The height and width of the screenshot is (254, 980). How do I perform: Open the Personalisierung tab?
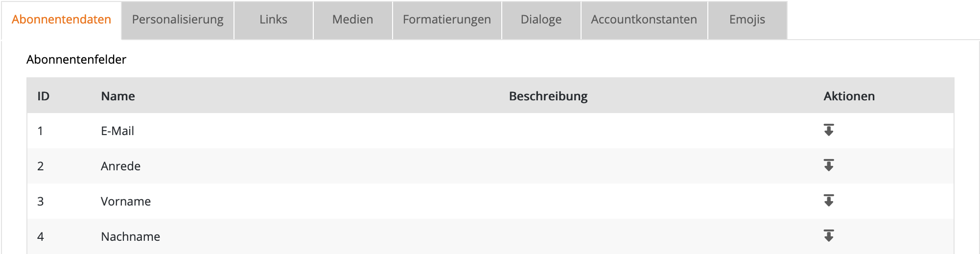pyautogui.click(x=178, y=20)
